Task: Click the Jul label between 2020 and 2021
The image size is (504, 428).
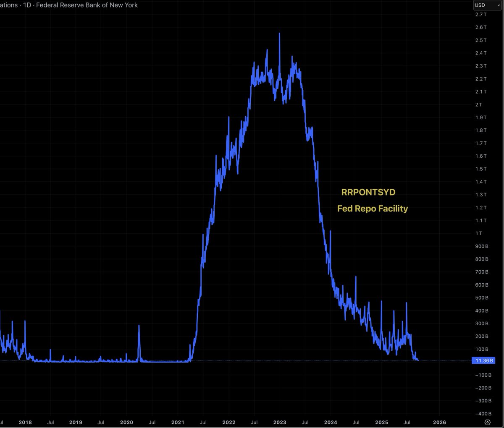Action: 152,423
